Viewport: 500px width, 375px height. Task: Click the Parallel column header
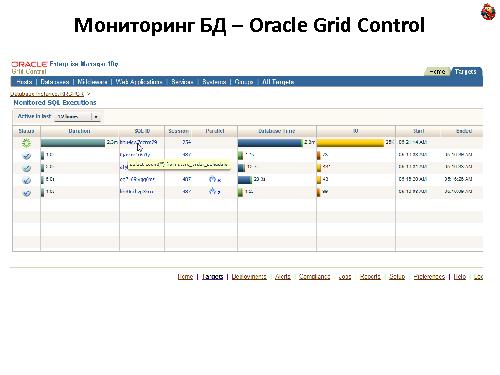coord(215,131)
